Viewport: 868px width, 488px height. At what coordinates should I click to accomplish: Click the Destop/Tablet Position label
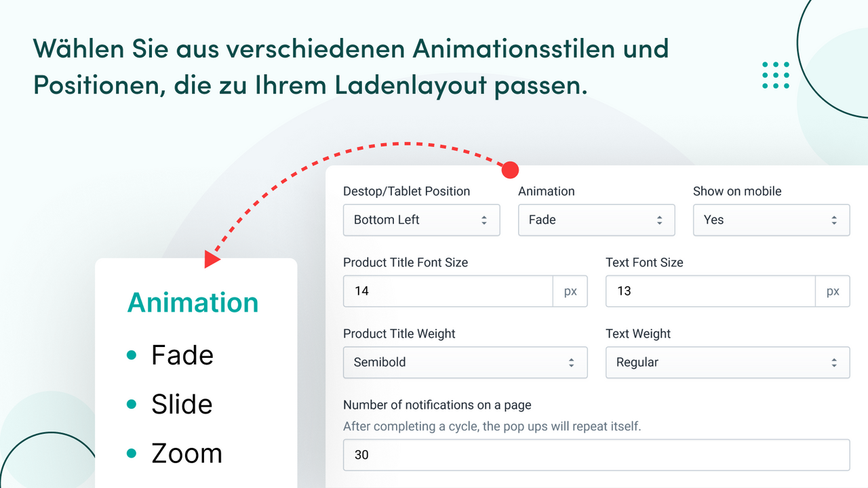point(407,191)
